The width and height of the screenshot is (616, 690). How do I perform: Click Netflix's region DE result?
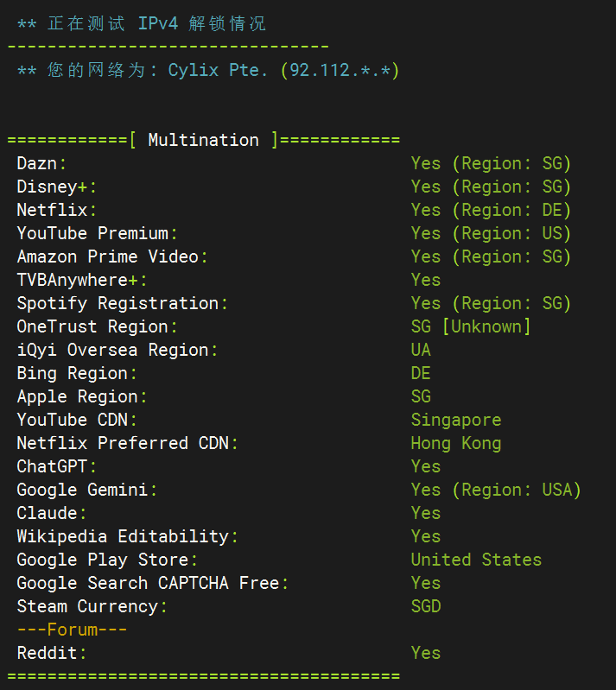click(x=491, y=210)
